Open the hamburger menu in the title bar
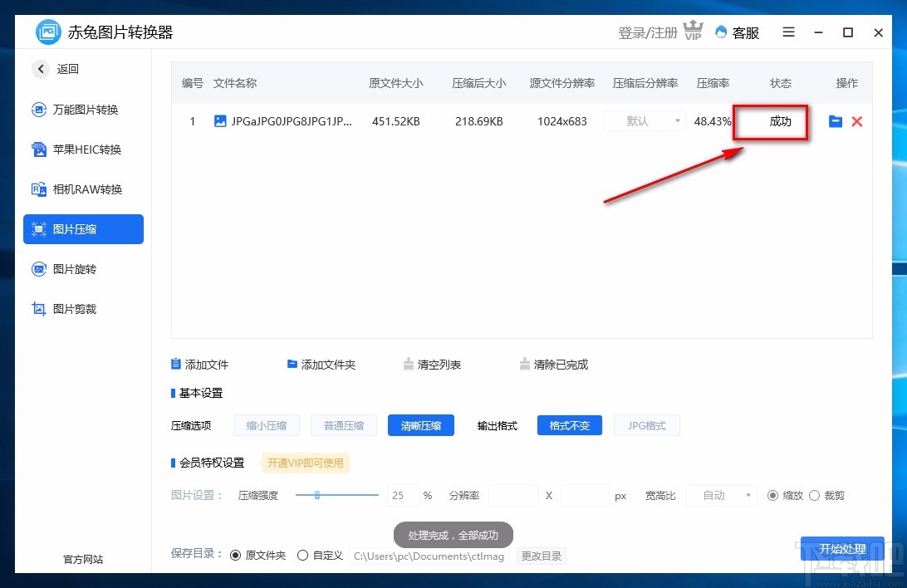 coord(787,32)
